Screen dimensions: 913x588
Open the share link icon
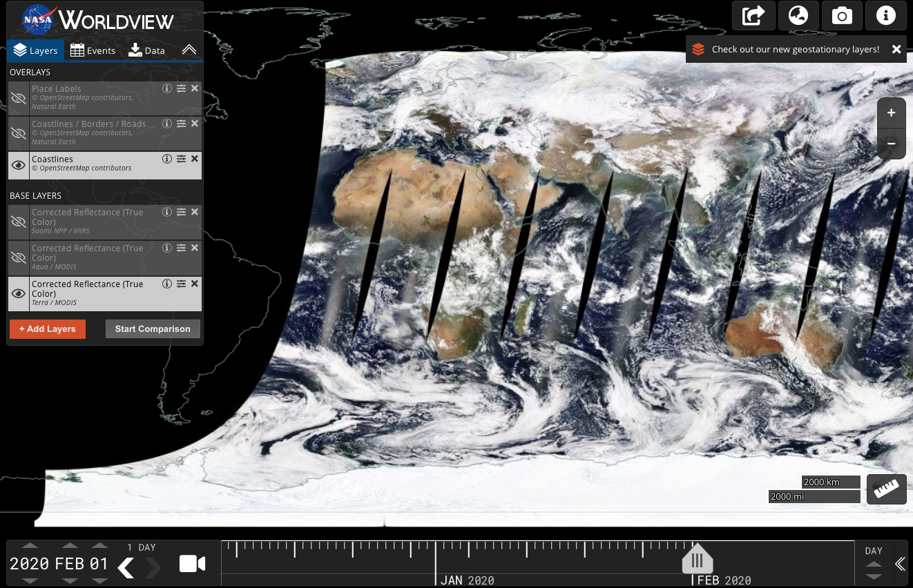pyautogui.click(x=753, y=15)
